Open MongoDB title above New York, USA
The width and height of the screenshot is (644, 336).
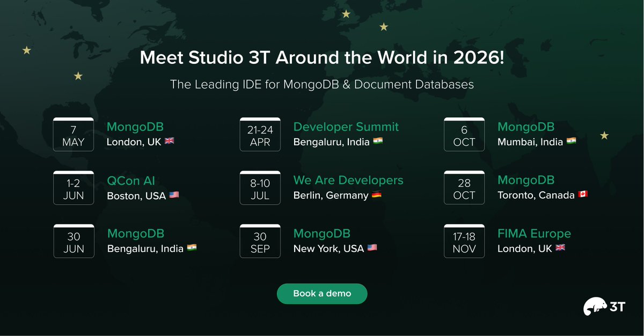pos(322,234)
